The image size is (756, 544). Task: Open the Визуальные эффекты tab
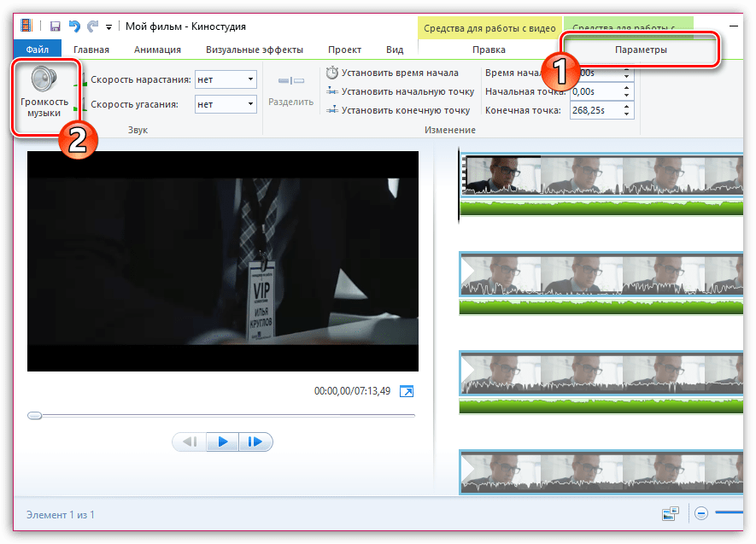pos(254,50)
